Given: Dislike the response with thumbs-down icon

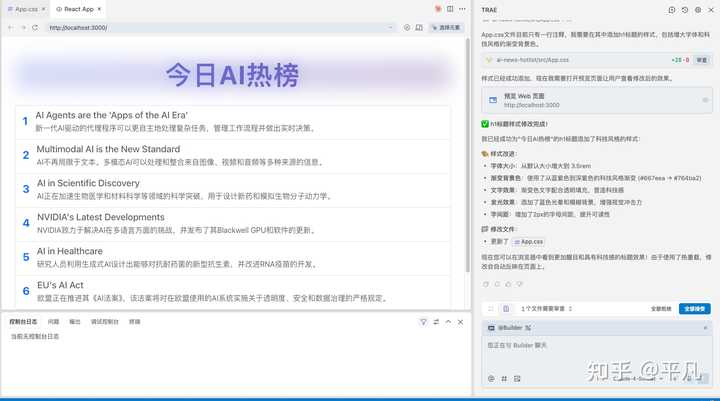Looking at the screenshot, I should click(x=520, y=284).
